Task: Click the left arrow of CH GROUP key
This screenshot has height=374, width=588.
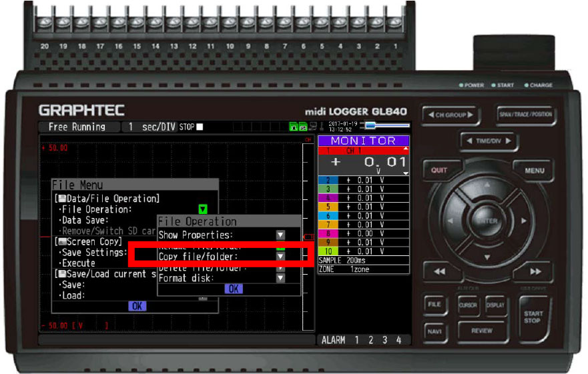Action: [x=431, y=115]
